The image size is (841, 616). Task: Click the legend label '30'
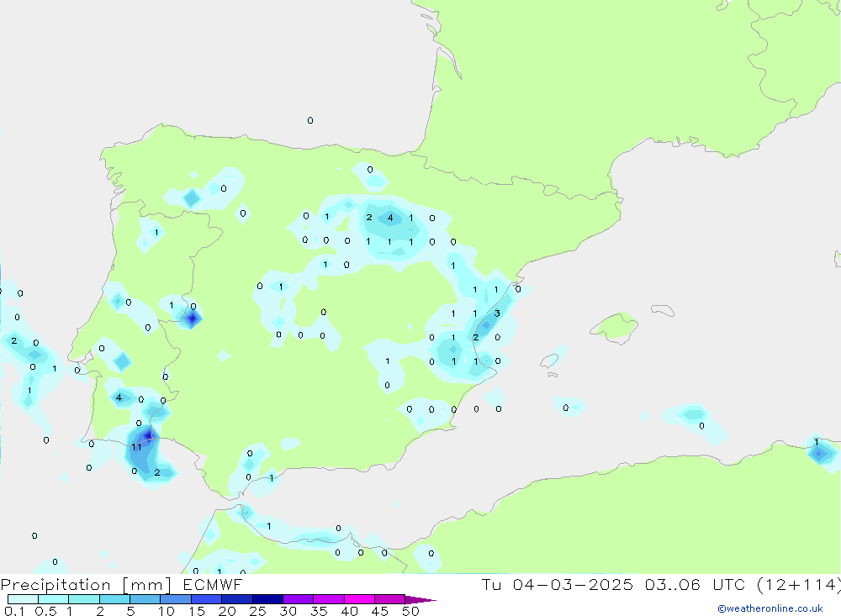288,611
